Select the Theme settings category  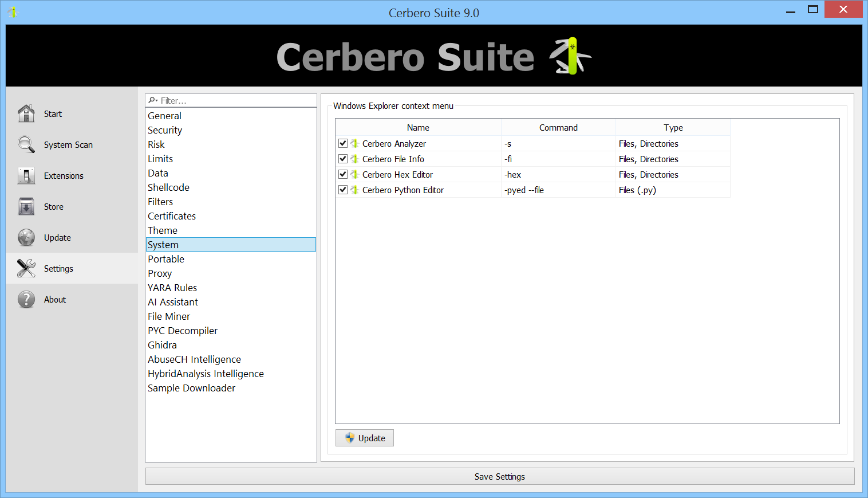231,230
